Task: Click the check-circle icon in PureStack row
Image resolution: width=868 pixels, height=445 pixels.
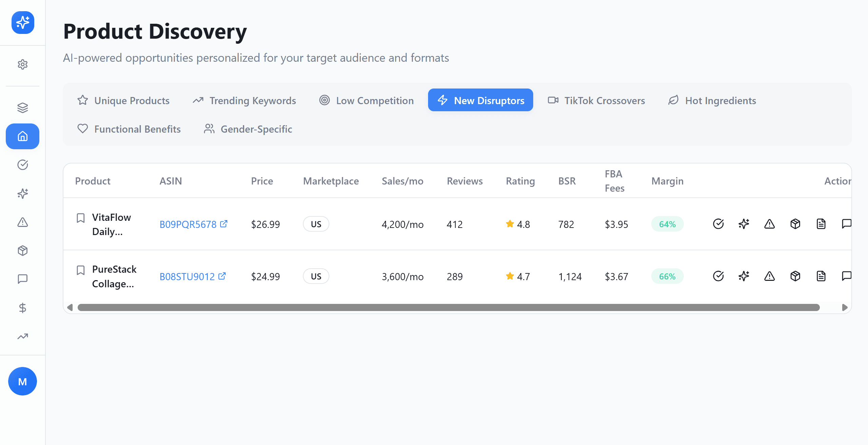Action: 718,276
